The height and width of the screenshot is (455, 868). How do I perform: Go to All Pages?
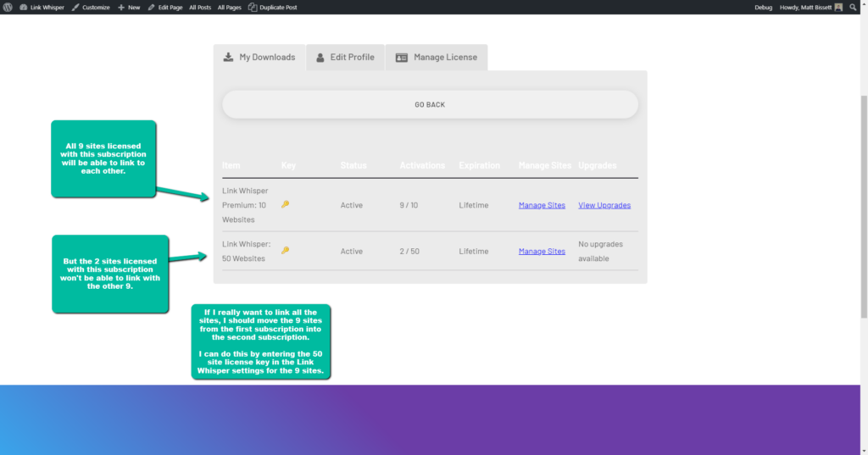tap(229, 7)
